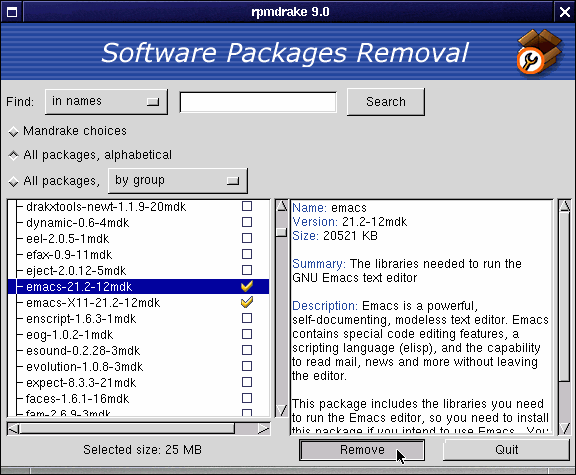Viewport: 576px width, 475px height.
Task: Check the eel-2.0.5-1mdk checkbox
Action: pyautogui.click(x=247, y=238)
